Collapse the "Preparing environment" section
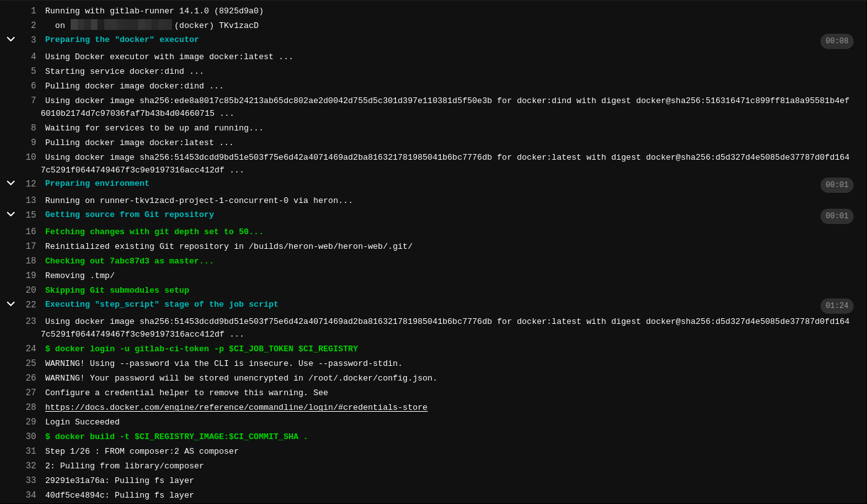 pyautogui.click(x=10, y=185)
